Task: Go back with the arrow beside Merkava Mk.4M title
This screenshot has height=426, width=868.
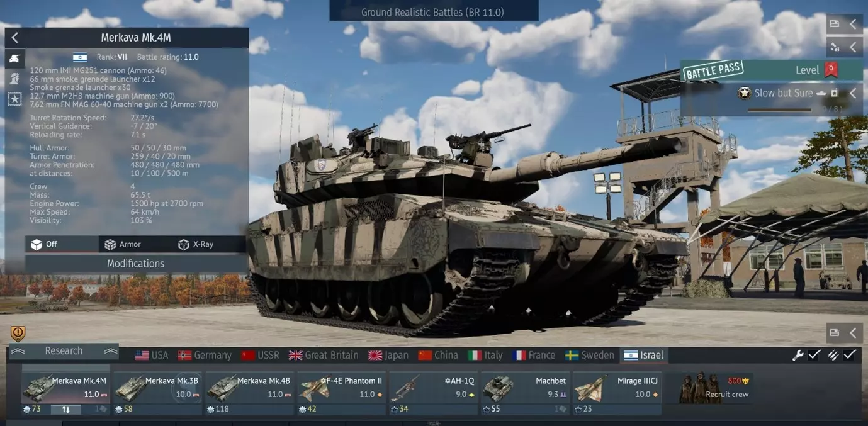Action: (x=15, y=38)
